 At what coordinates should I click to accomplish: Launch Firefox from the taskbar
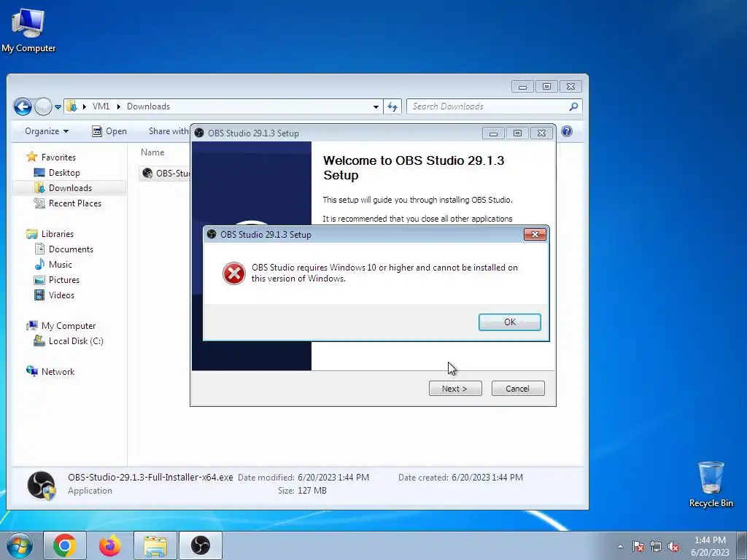pyautogui.click(x=110, y=545)
